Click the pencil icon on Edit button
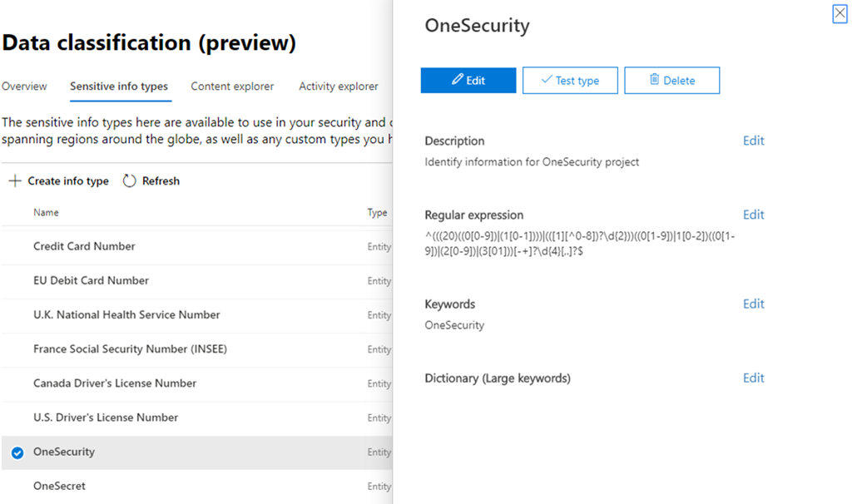Screen dimensions: 852x504 pos(457,80)
